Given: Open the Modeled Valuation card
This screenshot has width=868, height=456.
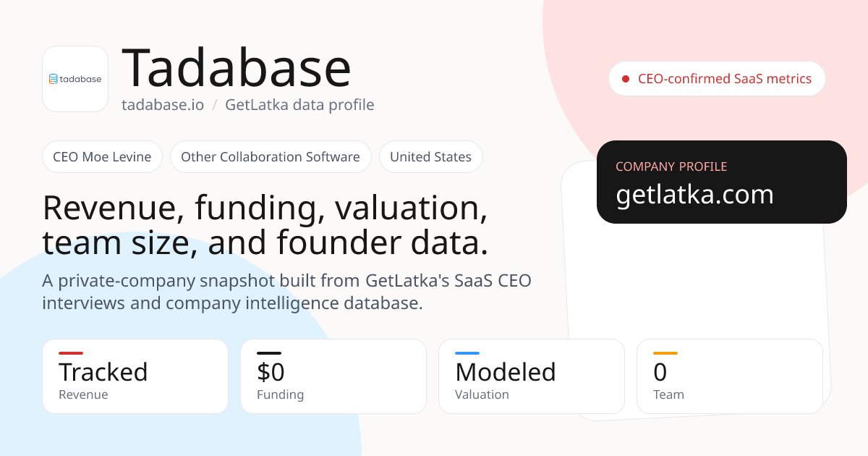Looking at the screenshot, I should [x=532, y=376].
